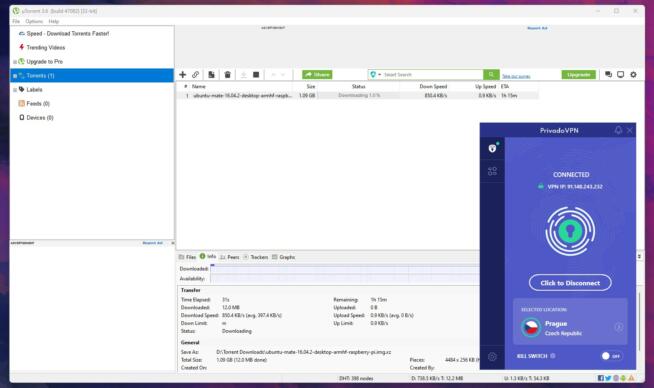654x388 pixels.
Task: Toggle detail pane arrow at right edge
Action: [639, 257]
